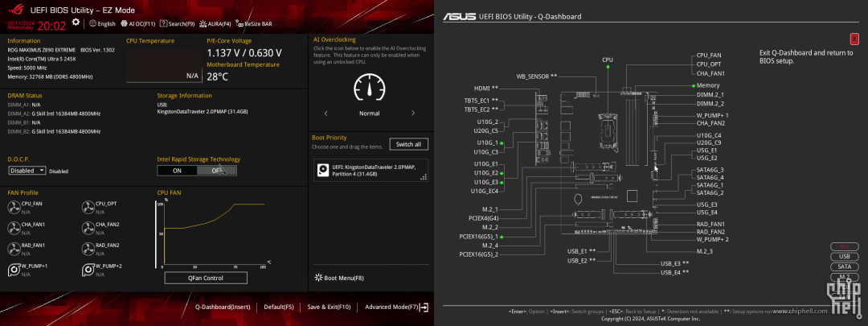Click the RAD_FAN2 fan icon
The image size is (868, 326).
[x=88, y=249]
